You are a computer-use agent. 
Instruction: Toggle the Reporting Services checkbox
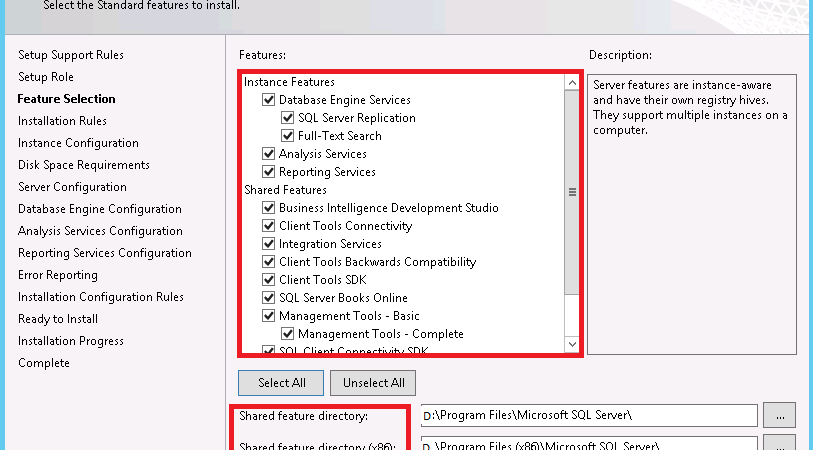(268, 172)
